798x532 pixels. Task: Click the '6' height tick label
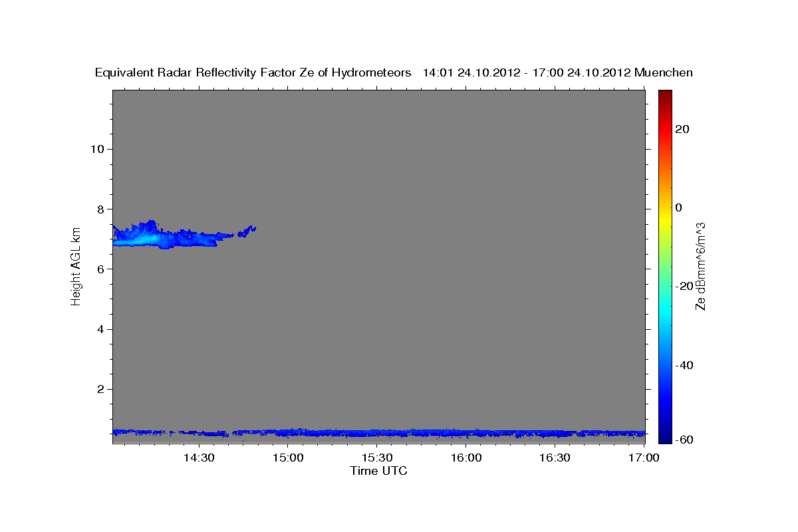(100, 269)
